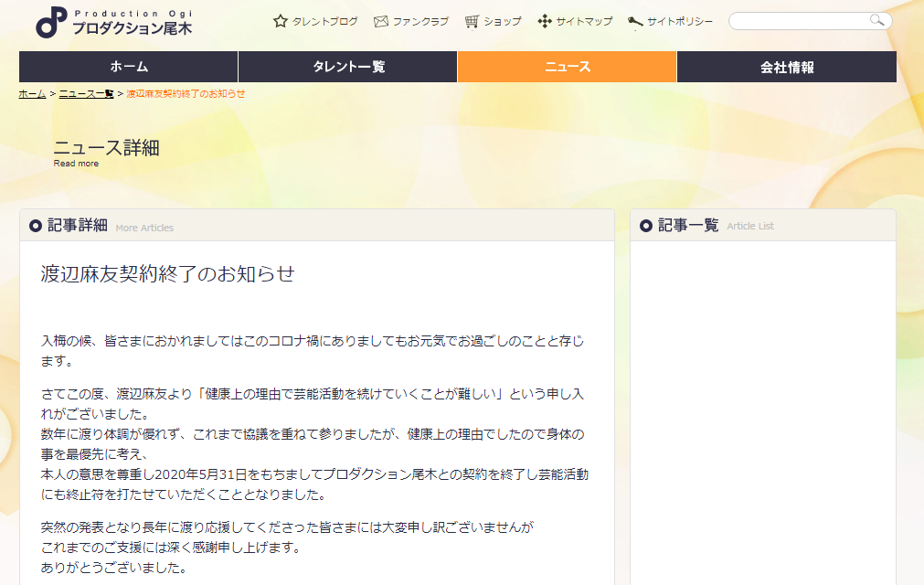Viewport: 924px width, 585px height.
Task: Click the 記事詳細 panel header
Action: click(x=317, y=225)
